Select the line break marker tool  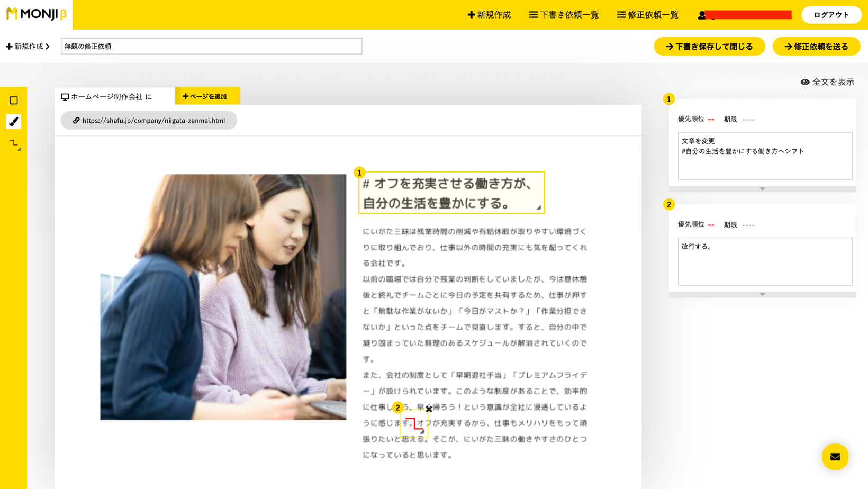click(x=14, y=143)
